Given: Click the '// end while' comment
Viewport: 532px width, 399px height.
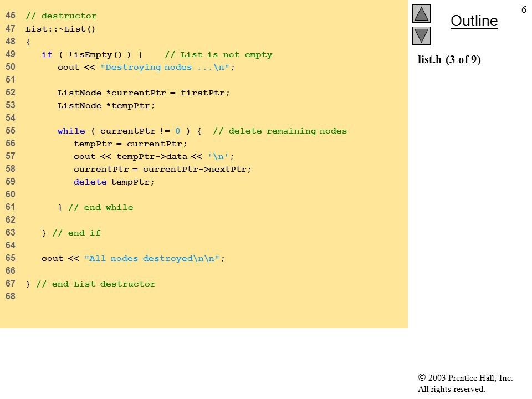Looking at the screenshot, I should click(x=101, y=207).
